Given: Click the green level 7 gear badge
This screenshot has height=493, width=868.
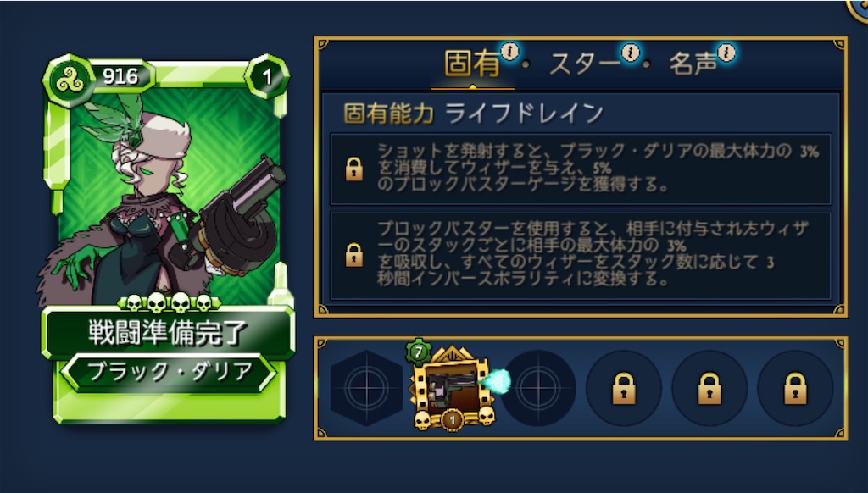Looking at the screenshot, I should click(419, 352).
